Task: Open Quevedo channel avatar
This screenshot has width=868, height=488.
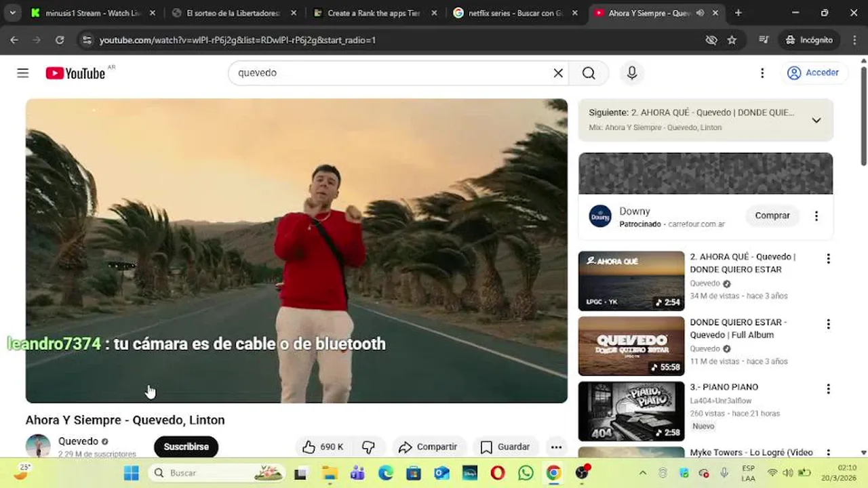Action: [38, 446]
